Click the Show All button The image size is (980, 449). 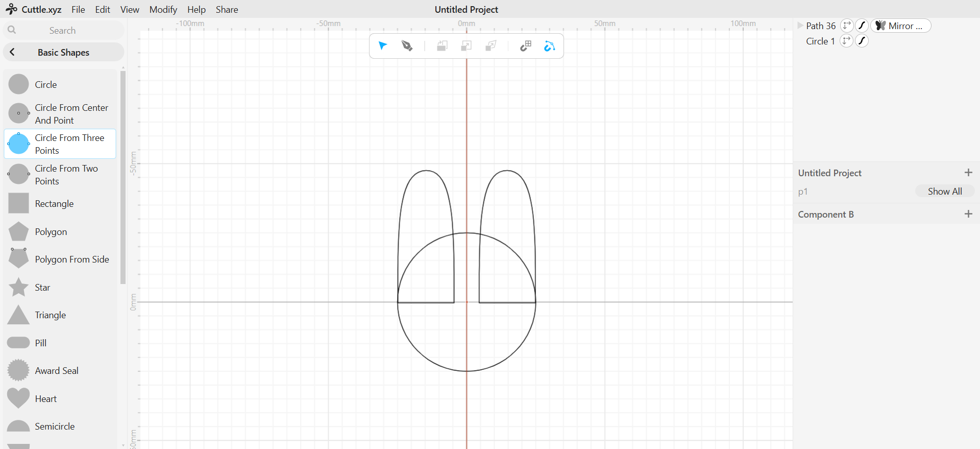(945, 191)
